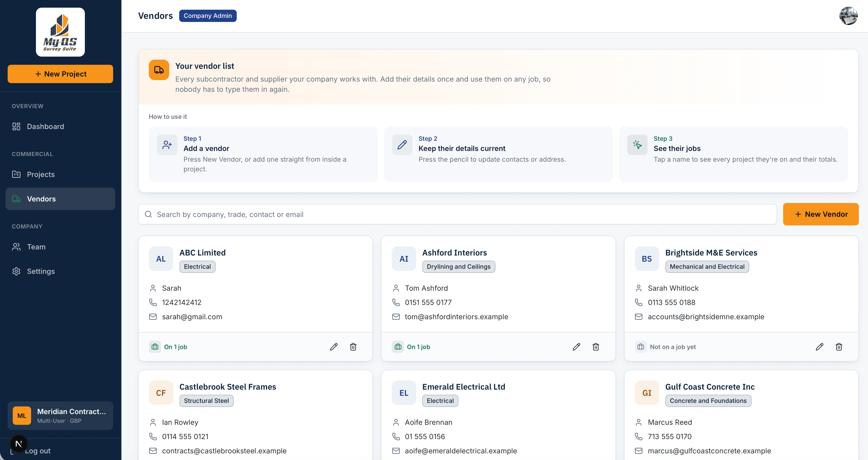Focus the vendor search field
Image resolution: width=868 pixels, height=460 pixels.
[x=457, y=214]
